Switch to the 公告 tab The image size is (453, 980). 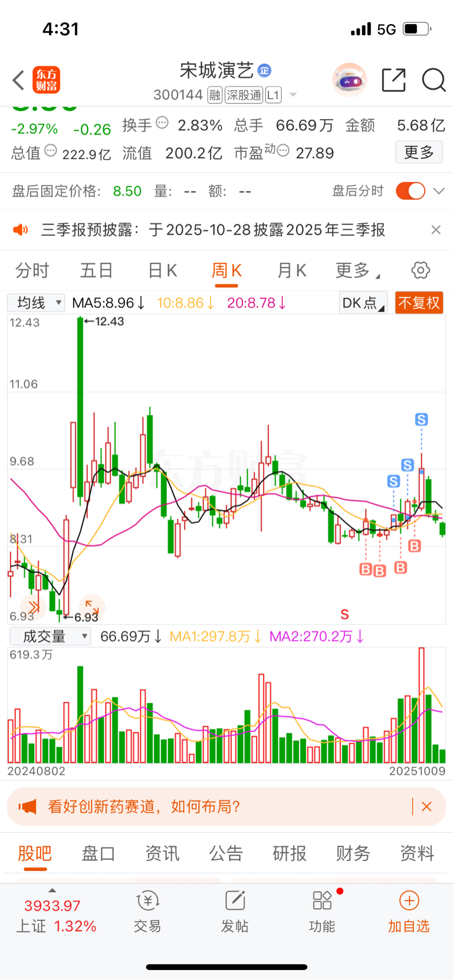pyautogui.click(x=226, y=853)
